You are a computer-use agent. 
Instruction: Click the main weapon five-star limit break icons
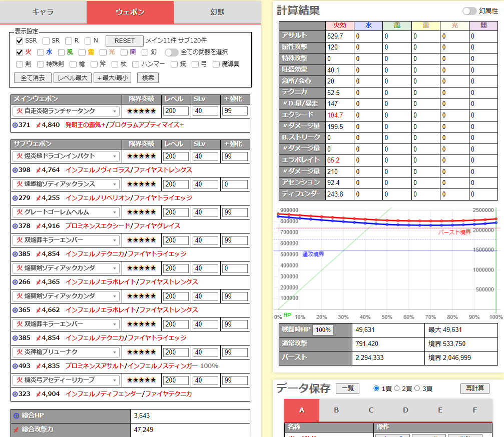click(x=141, y=111)
